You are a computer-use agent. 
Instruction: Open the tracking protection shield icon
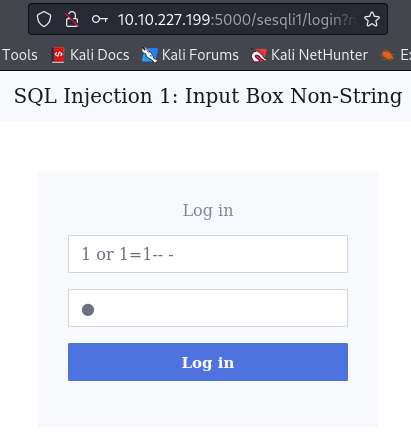pyautogui.click(x=44, y=19)
